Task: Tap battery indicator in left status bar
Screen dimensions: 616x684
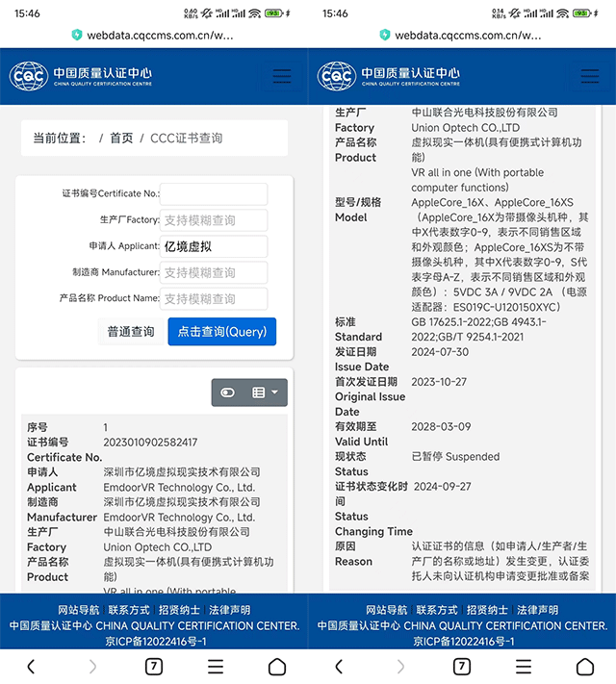Action: click(274, 13)
